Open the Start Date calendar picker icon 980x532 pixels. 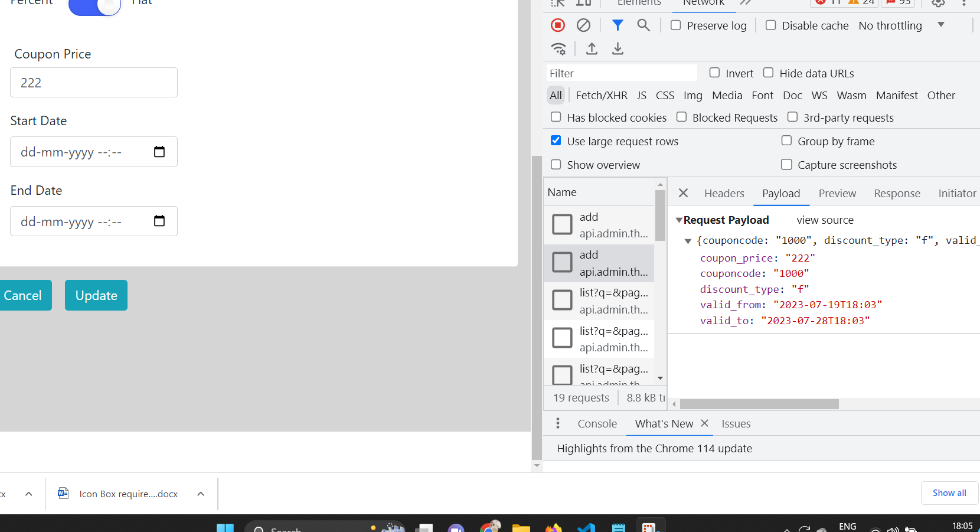159,152
